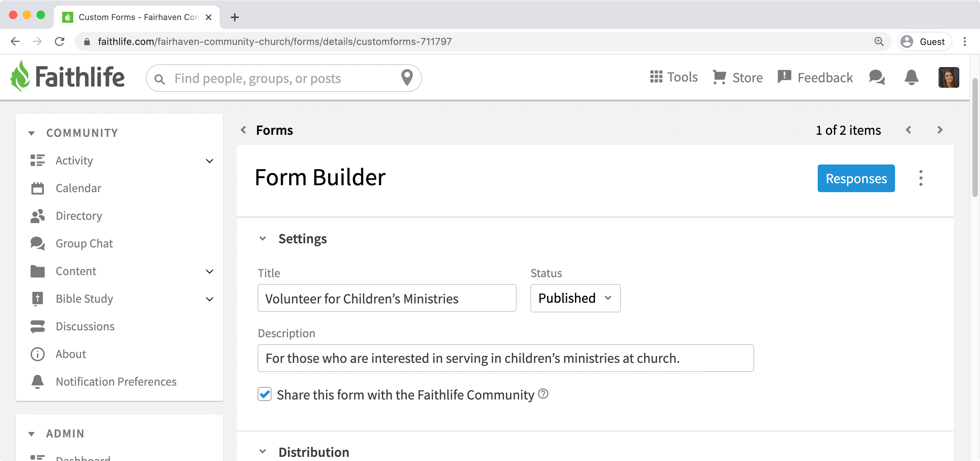Click the Store label in header
This screenshot has height=461, width=980.
(748, 78)
